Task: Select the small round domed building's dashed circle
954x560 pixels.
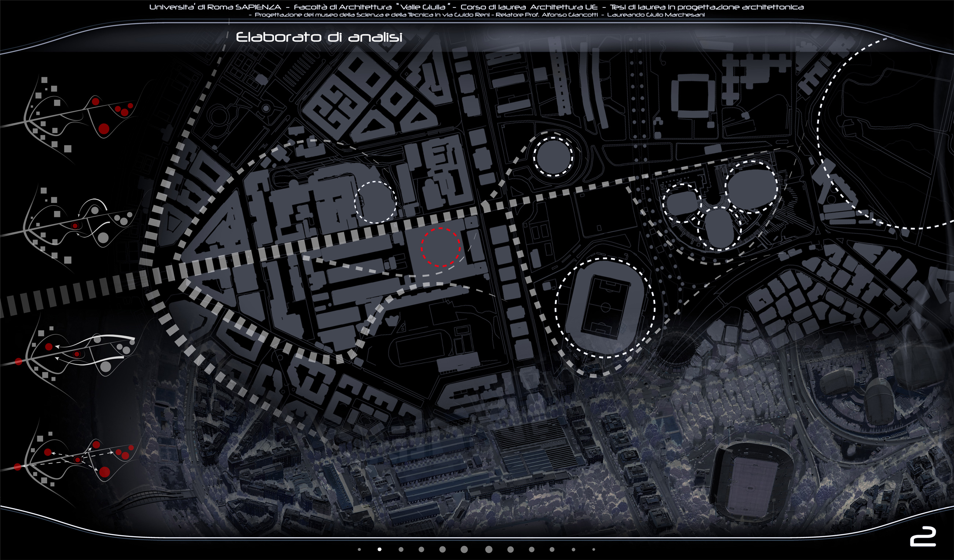Action: [x=553, y=156]
